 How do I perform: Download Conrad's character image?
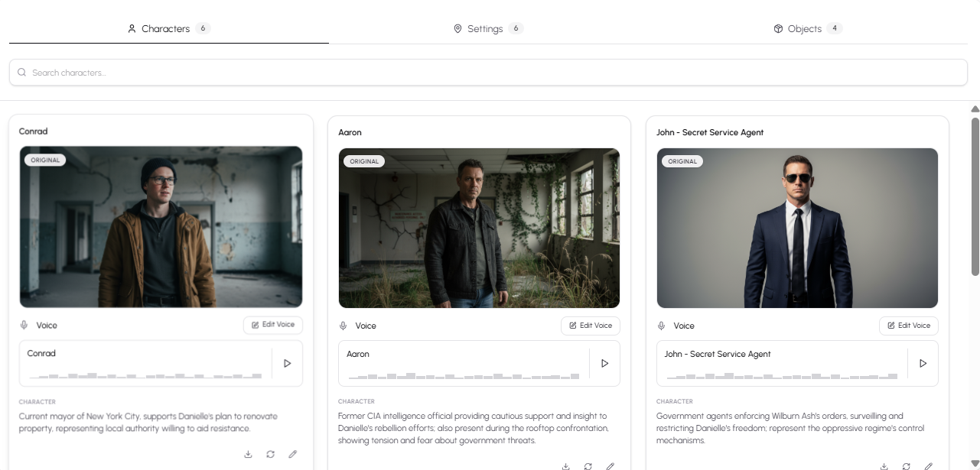point(248,454)
